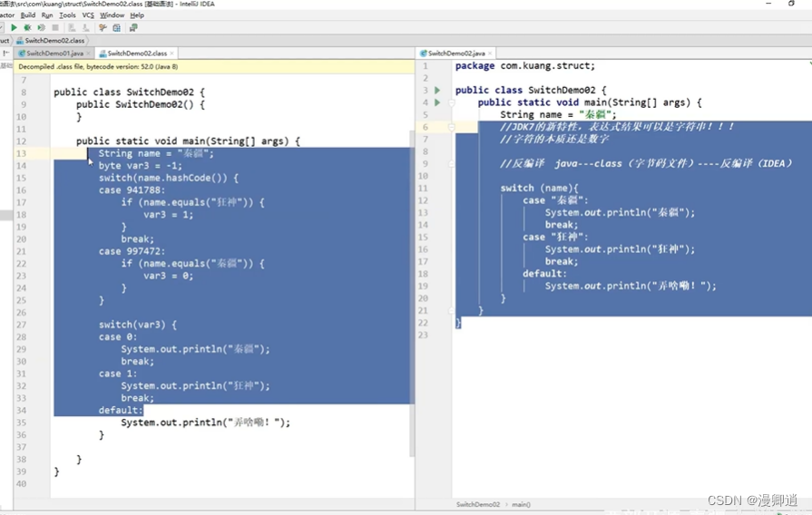
Task: Click 'case 0:' line in decompiled code
Action: coord(118,337)
